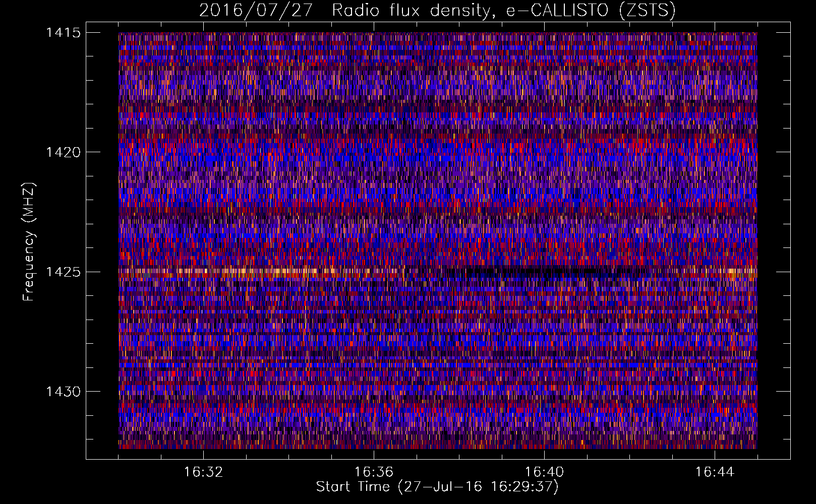
Task: Click the 'Frequency (MHZ)' axis label
Action: 28,242
